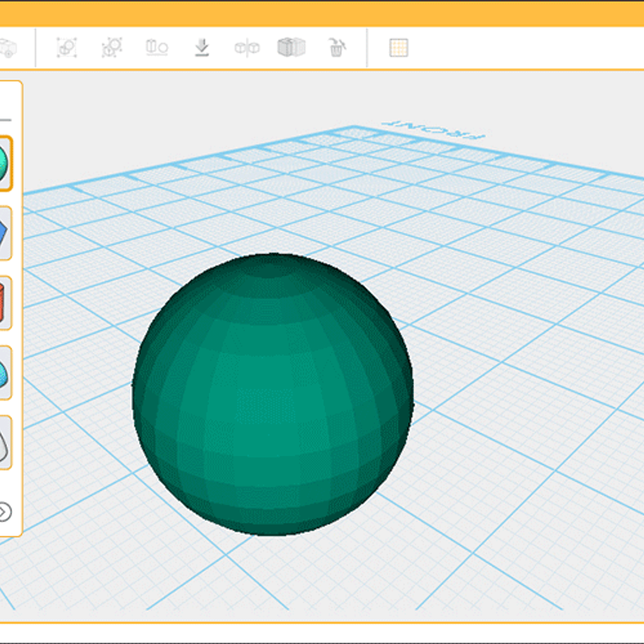Click the trash bin delete icon
644x644 pixels.
(336, 48)
